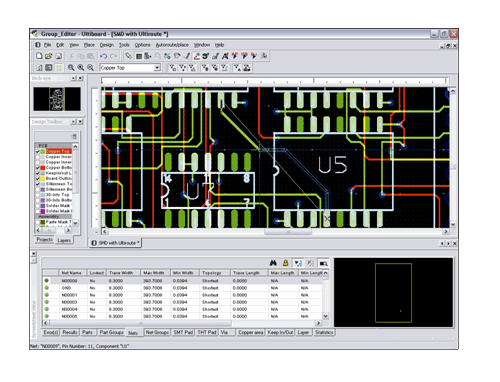
Task: Open the Copper Top layer dropdown
Action: point(157,68)
